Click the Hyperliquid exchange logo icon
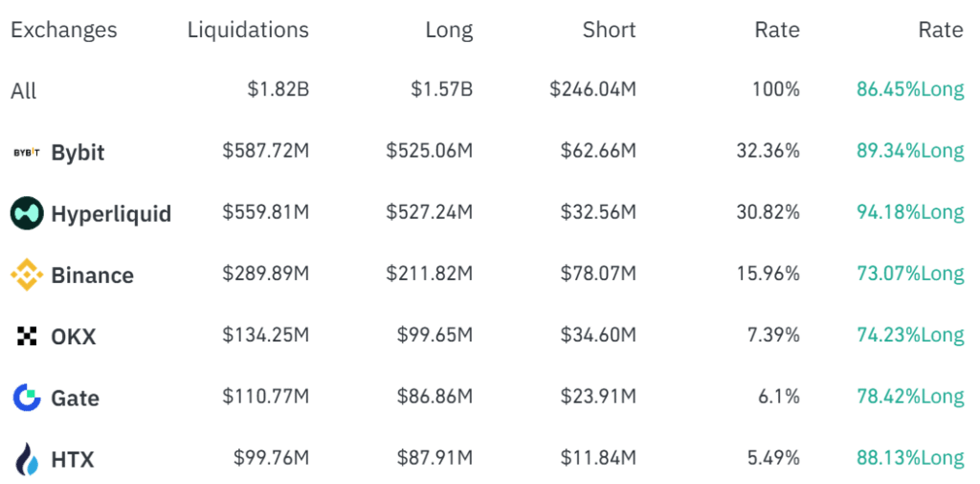The image size is (980, 484). coord(27,213)
